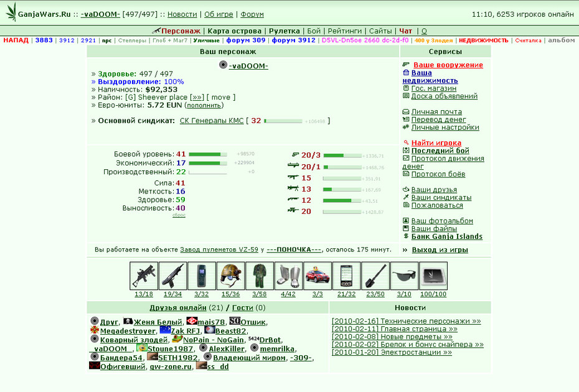Viewport: 579px width, 392px height.
Task: Click the weapon skill icon beside 20
Action: pyautogui.click(x=293, y=210)
